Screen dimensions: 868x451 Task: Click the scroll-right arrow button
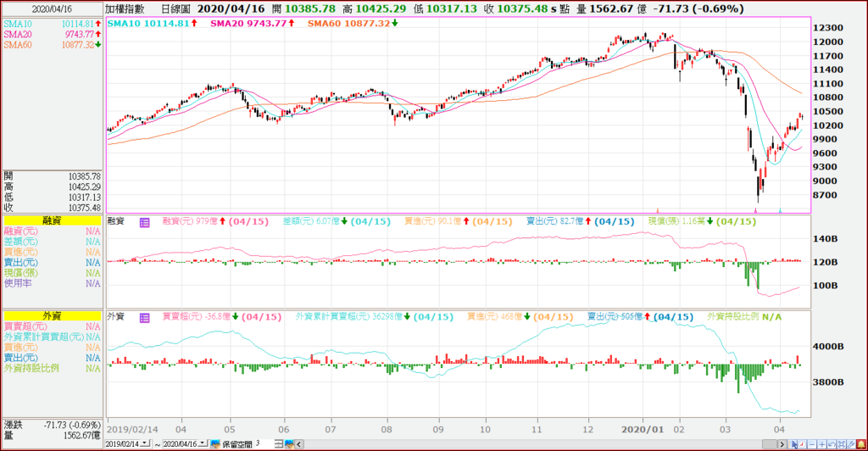tap(782, 444)
